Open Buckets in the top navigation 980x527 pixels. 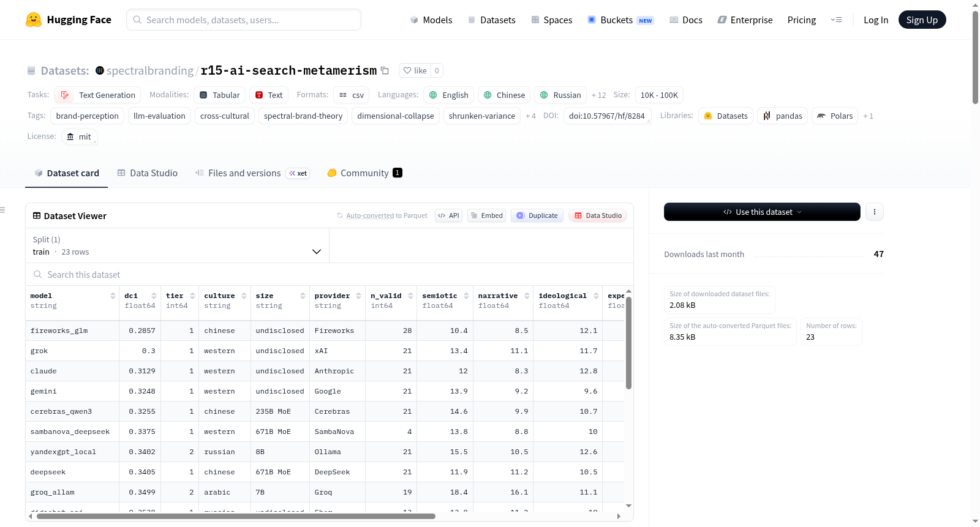click(x=620, y=20)
